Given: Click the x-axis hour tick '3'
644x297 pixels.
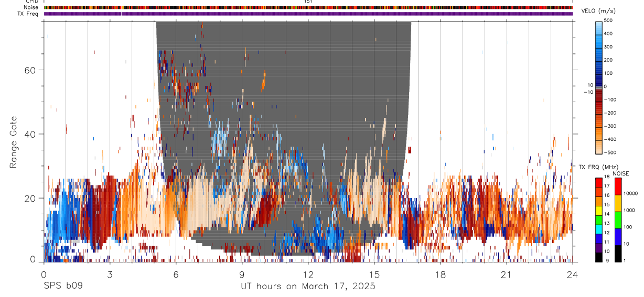Looking at the screenshot, I should [x=110, y=274].
